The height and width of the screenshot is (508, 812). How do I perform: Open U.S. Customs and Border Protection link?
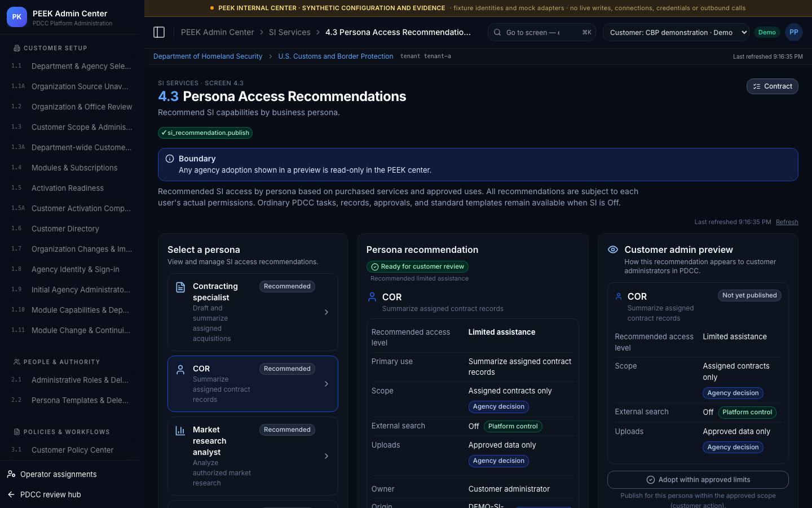pyautogui.click(x=336, y=56)
